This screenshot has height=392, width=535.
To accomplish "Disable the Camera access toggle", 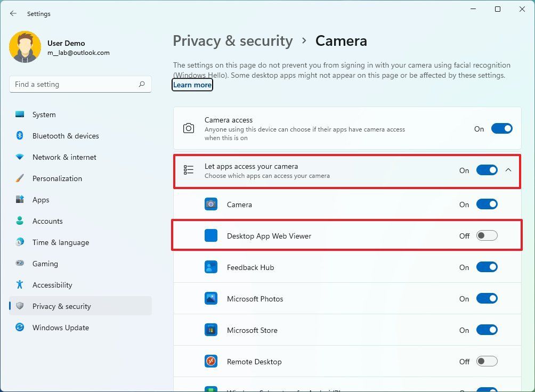I will point(500,128).
